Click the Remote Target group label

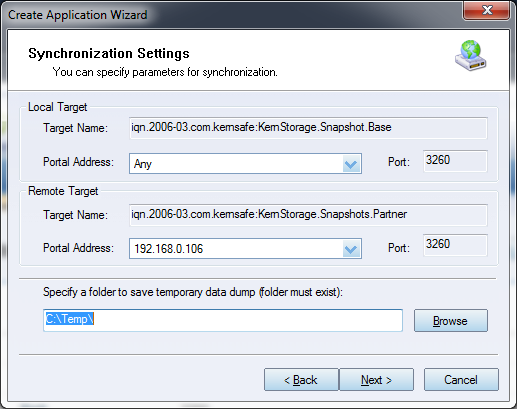(63, 191)
